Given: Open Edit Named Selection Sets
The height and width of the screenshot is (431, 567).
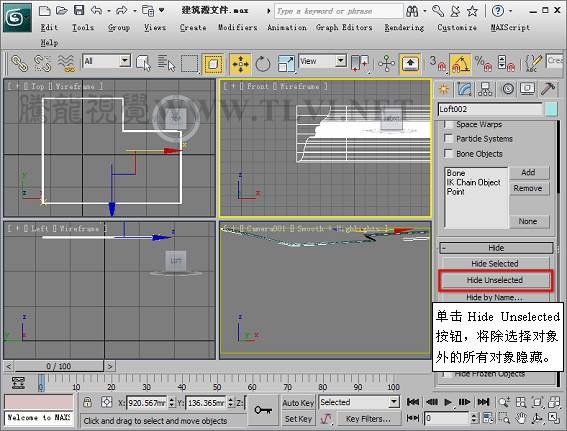Looking at the screenshot, I should 533,63.
